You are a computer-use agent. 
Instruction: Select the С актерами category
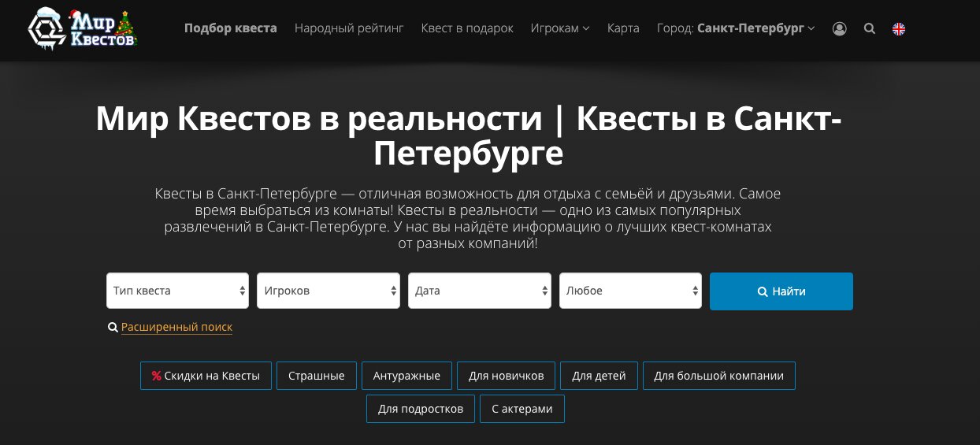pos(522,409)
